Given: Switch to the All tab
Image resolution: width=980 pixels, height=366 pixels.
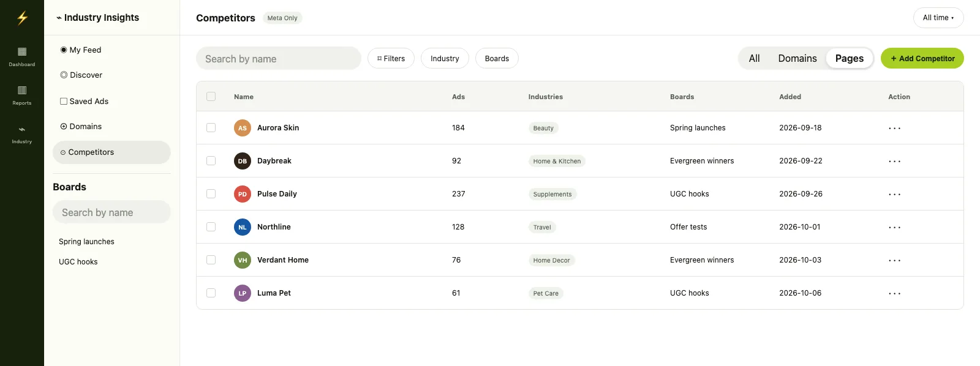Looking at the screenshot, I should 754,58.
